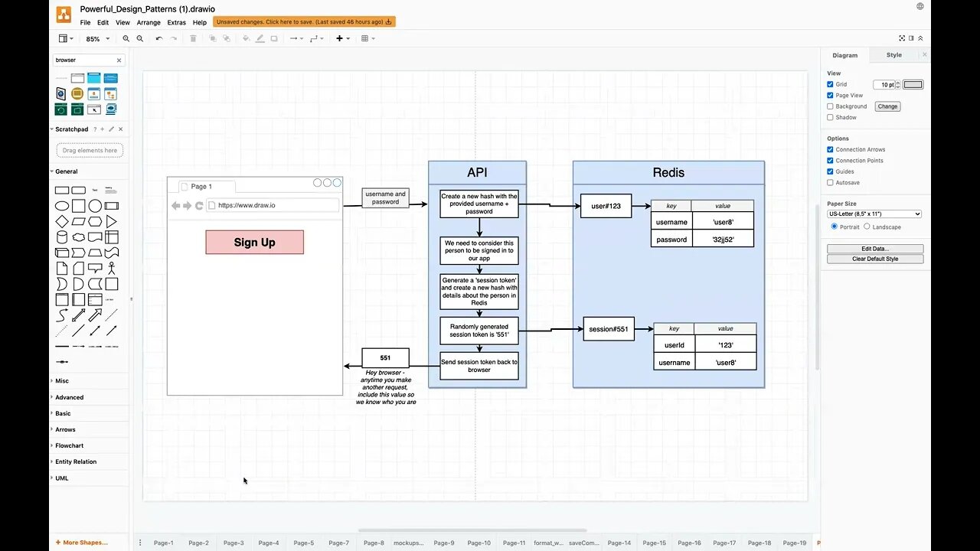This screenshot has height=551, width=980.
Task: Edit Scratchpad with pencil icon
Action: point(111,129)
